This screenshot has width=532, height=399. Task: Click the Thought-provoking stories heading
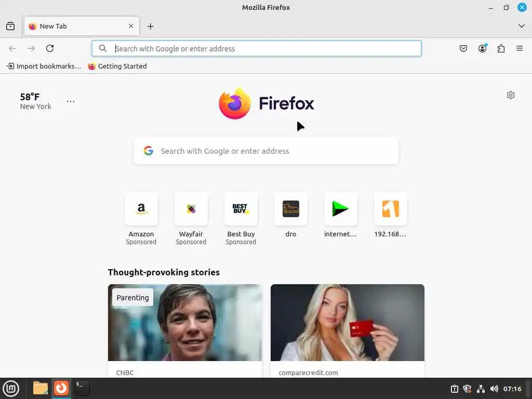(164, 272)
